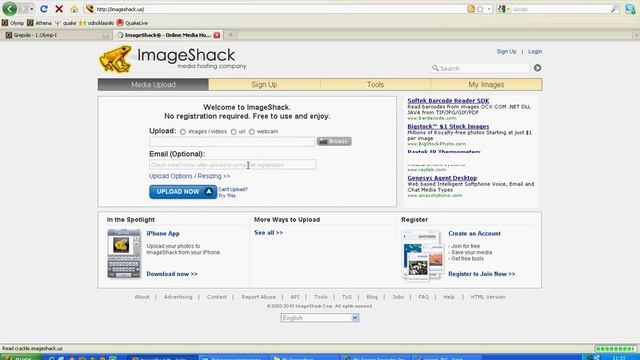This screenshot has width=640, height=360.
Task: Open the back/forward history dropdown arrow
Action: (31, 9)
